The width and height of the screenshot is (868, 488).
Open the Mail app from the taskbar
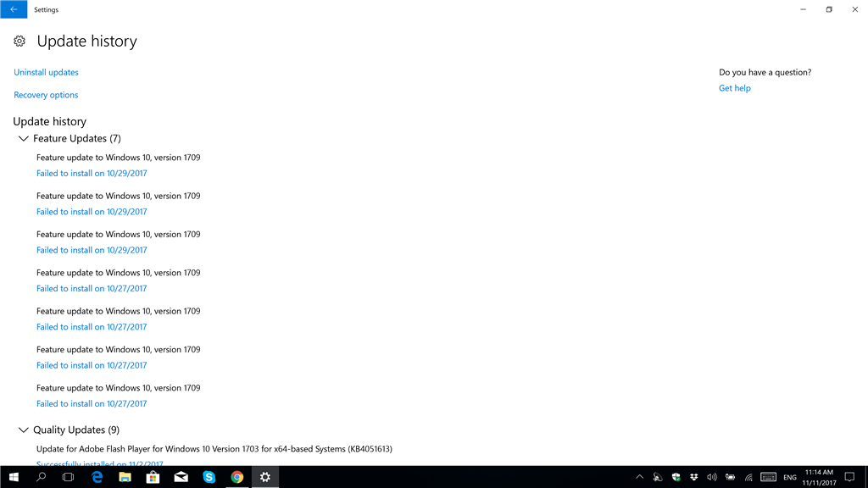181,477
